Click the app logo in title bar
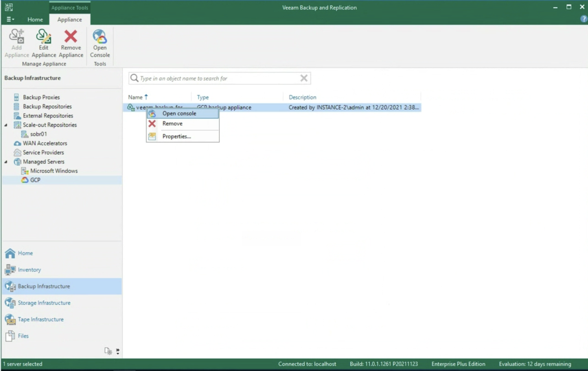Screen dimensions: 588x371 [x=9, y=7]
